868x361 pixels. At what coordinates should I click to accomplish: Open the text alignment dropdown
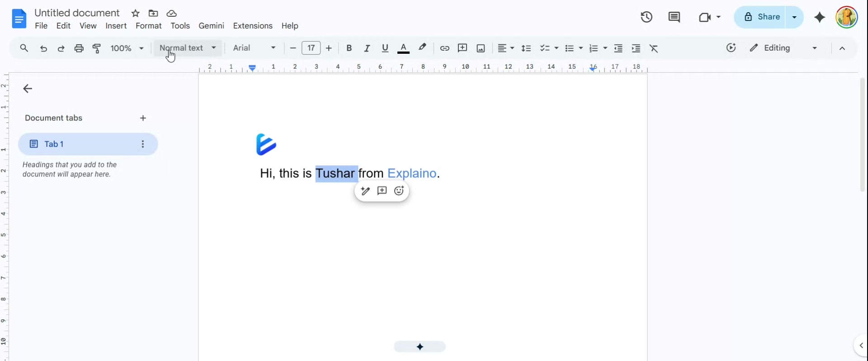click(505, 48)
